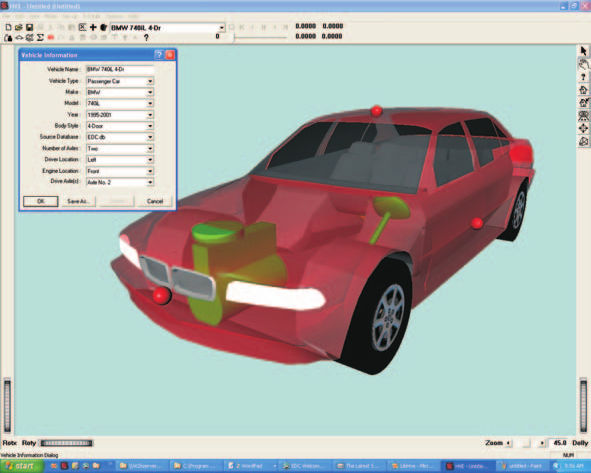Click the toolbar question mark help icon
Viewport: 591px width, 473px height.
click(x=146, y=37)
